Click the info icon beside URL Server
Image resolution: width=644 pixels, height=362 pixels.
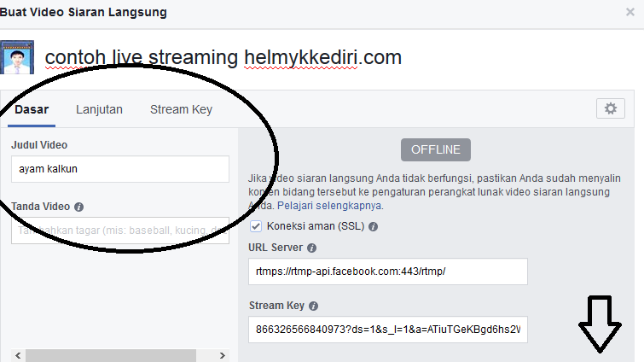click(311, 248)
